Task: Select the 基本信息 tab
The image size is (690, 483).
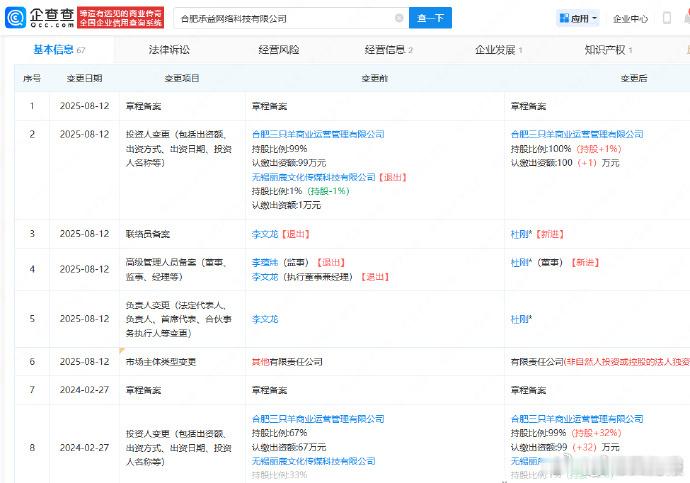Action: [59, 50]
